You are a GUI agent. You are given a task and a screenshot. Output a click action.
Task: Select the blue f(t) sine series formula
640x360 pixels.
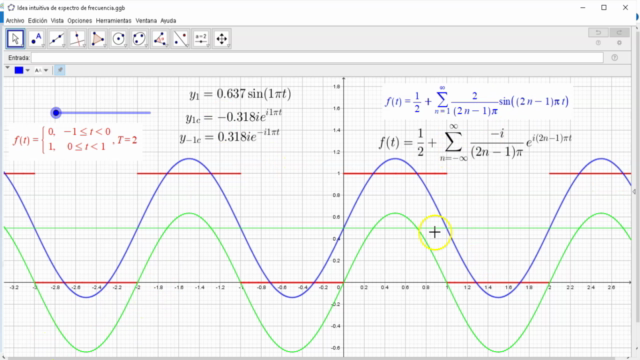[x=477, y=100]
